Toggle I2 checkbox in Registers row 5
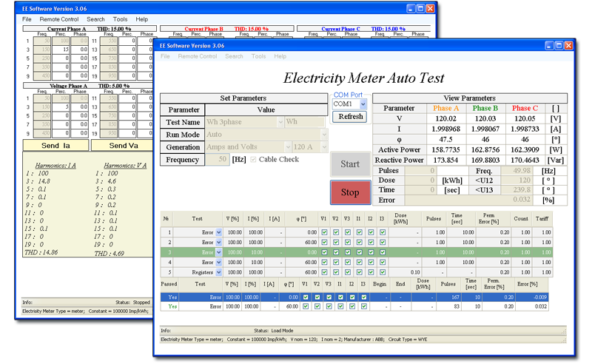 click(371, 272)
